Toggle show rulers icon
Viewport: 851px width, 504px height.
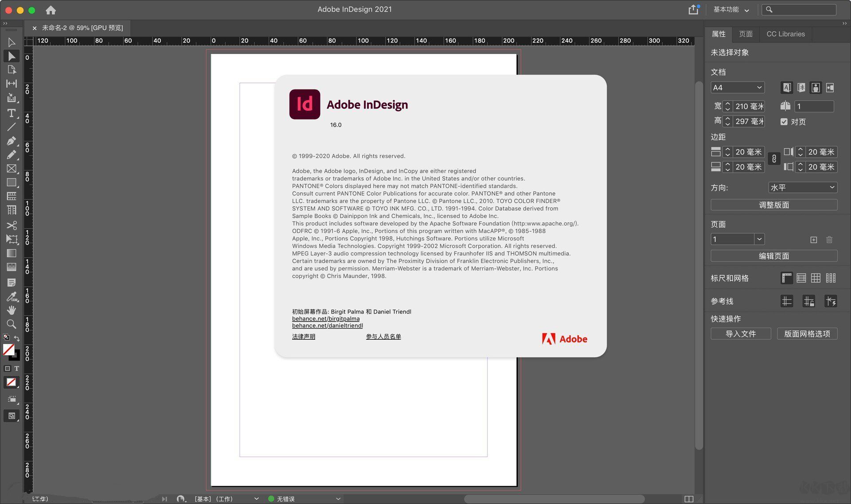[786, 278]
